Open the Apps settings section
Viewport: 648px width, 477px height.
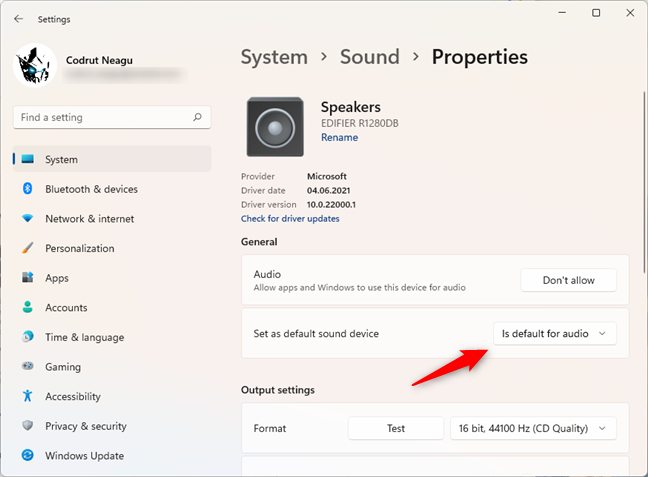[57, 278]
